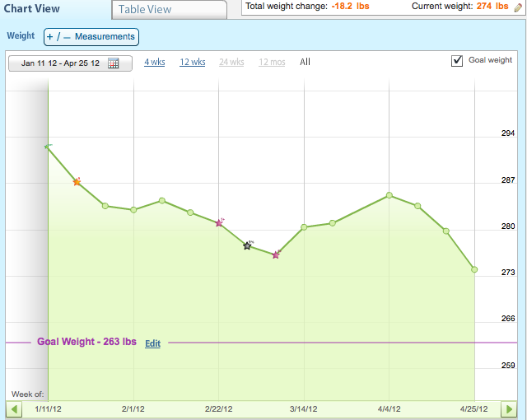This screenshot has height=420, width=527.
Task: Click the 2/22/12 week label
Action: pos(218,409)
